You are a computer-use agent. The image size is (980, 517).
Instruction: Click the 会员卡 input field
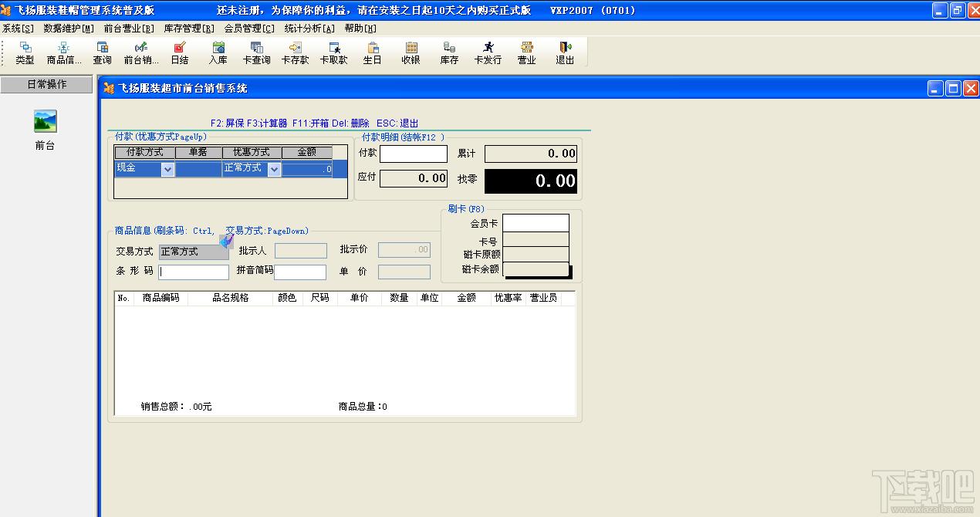tap(536, 223)
